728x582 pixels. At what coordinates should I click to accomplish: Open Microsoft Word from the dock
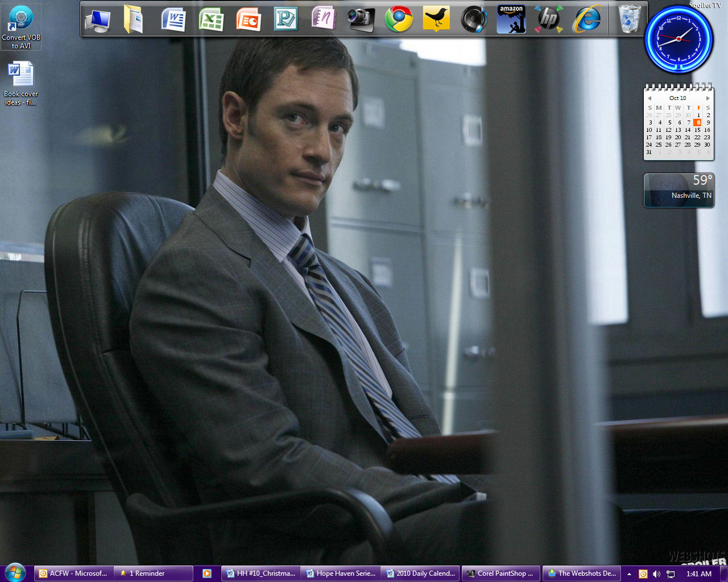173,20
